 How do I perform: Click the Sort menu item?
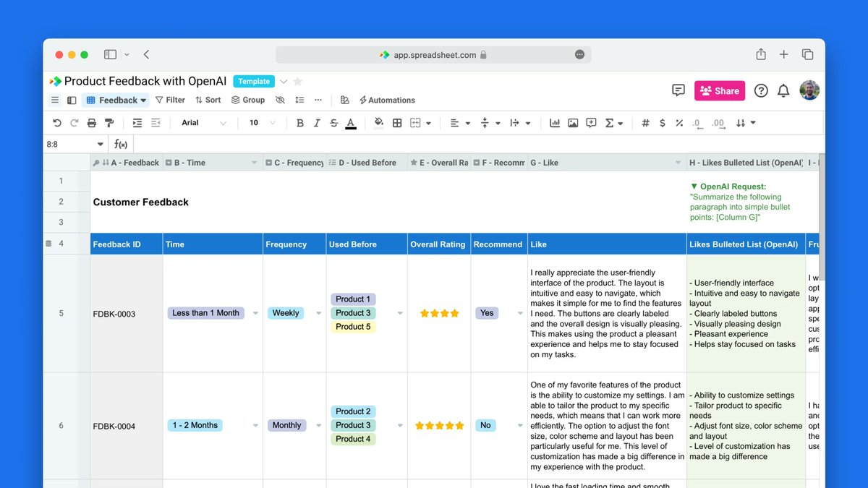[x=208, y=100]
